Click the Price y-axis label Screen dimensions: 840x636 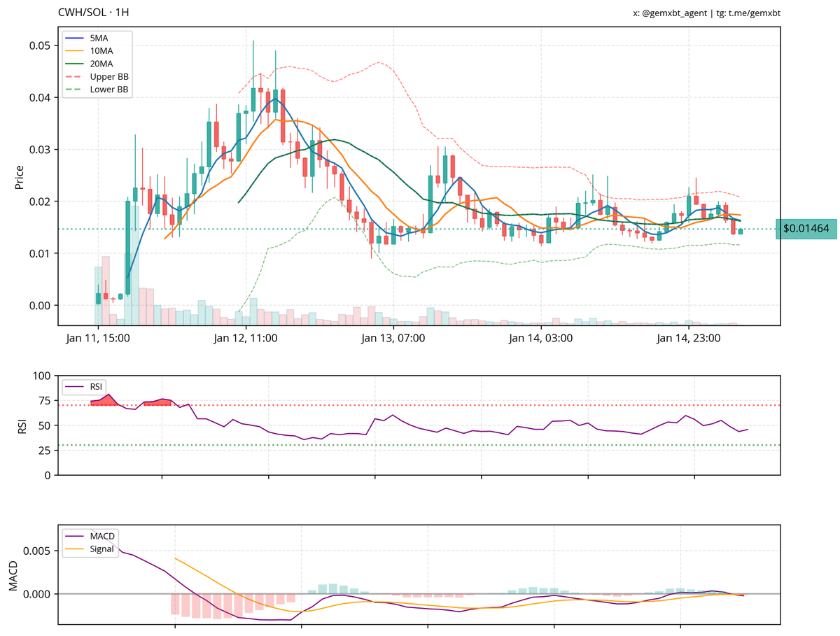pyautogui.click(x=19, y=176)
